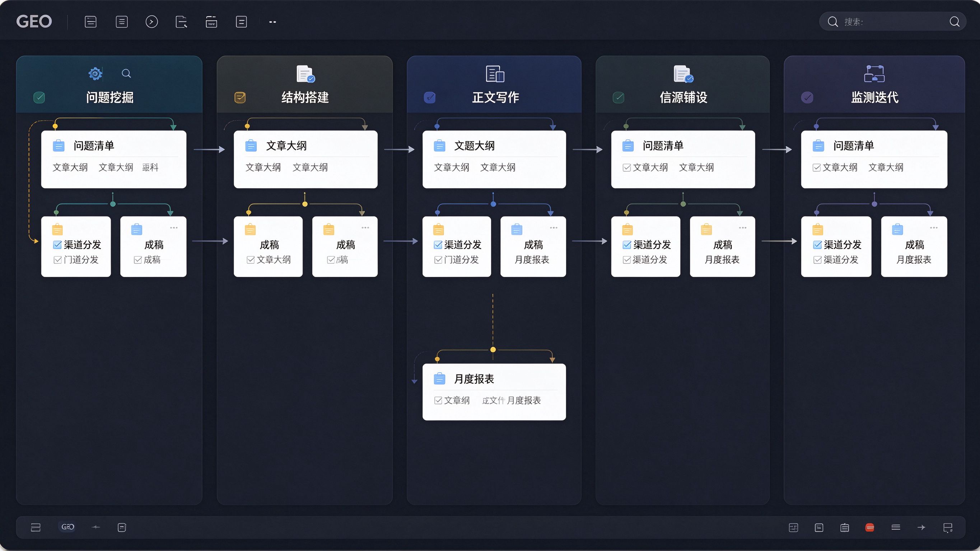The height and width of the screenshot is (551, 980).
Task: Click the right arrow icon in the bottom bar
Action: click(x=921, y=527)
